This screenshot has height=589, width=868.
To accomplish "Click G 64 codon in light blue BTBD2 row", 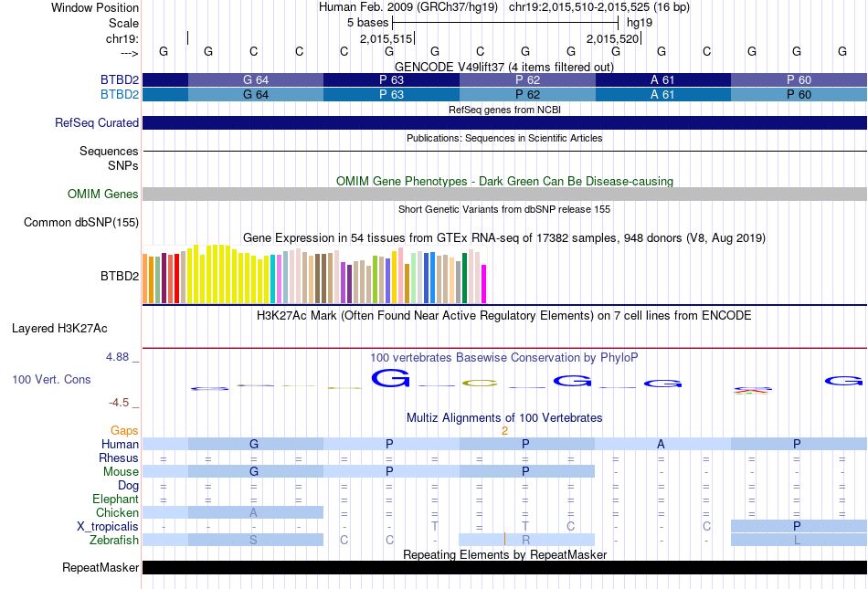I will point(256,95).
